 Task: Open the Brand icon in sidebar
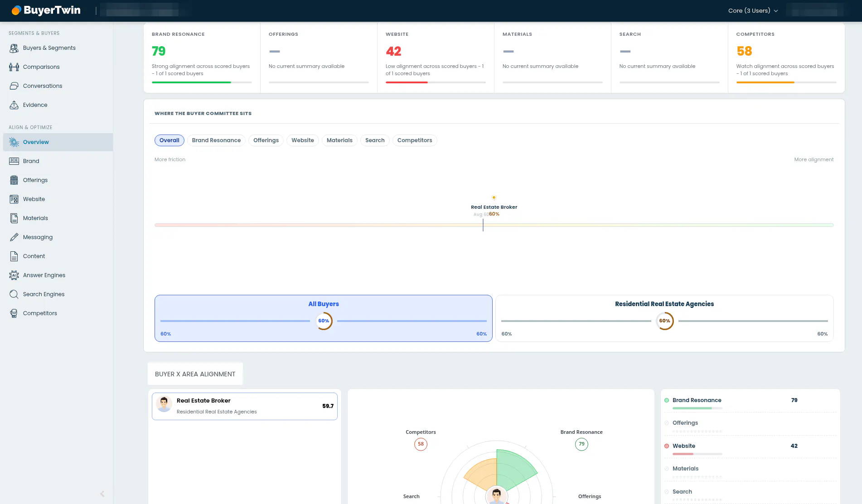[14, 161]
